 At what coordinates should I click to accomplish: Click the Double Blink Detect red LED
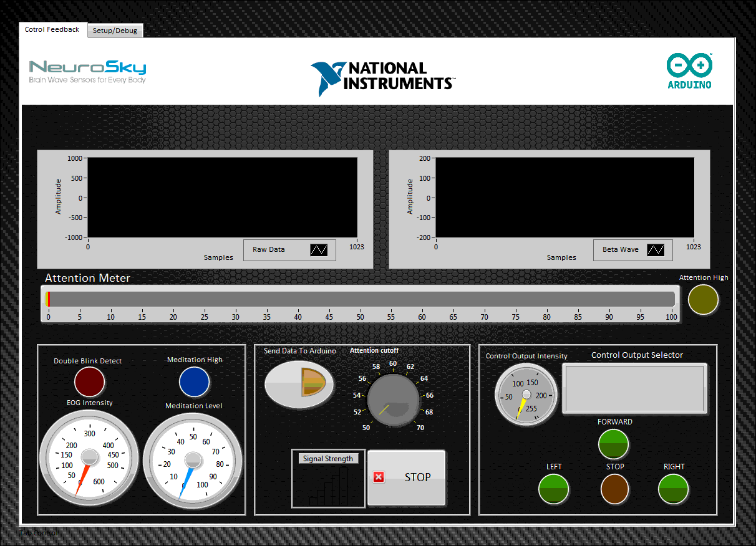point(89,381)
